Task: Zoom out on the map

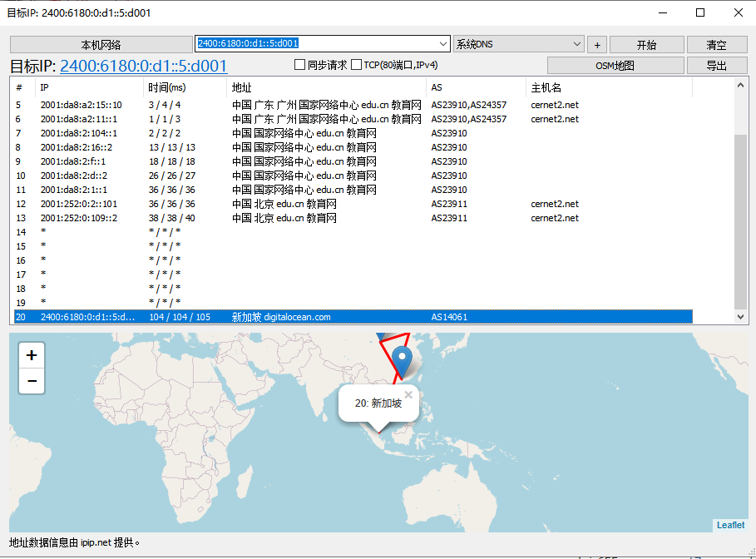Action: (x=32, y=381)
